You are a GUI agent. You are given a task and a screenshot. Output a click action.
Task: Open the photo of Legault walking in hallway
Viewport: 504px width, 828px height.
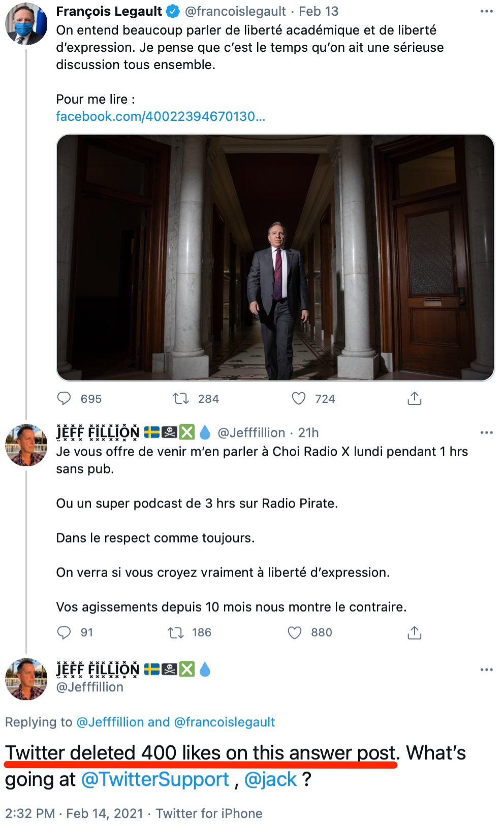275,258
